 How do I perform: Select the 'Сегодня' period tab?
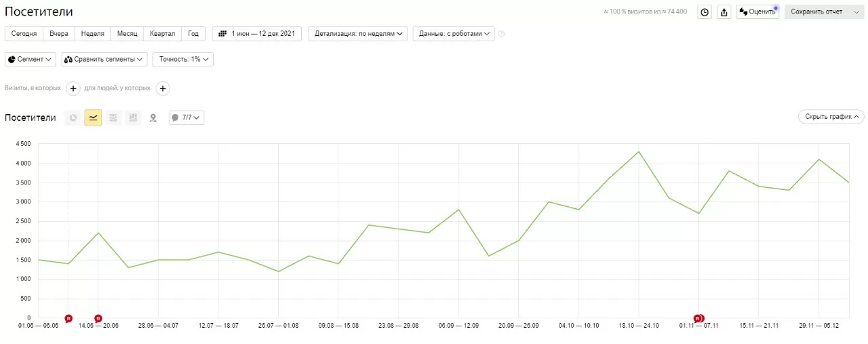point(24,33)
